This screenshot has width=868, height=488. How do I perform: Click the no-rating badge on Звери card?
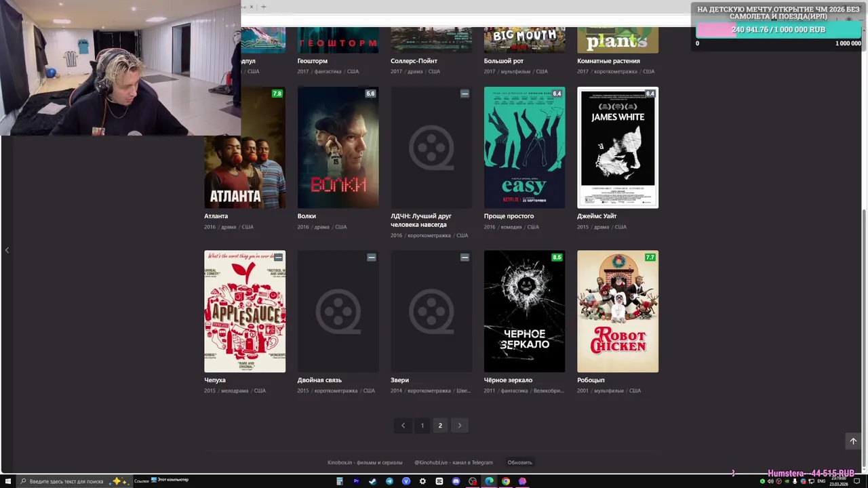click(x=465, y=258)
